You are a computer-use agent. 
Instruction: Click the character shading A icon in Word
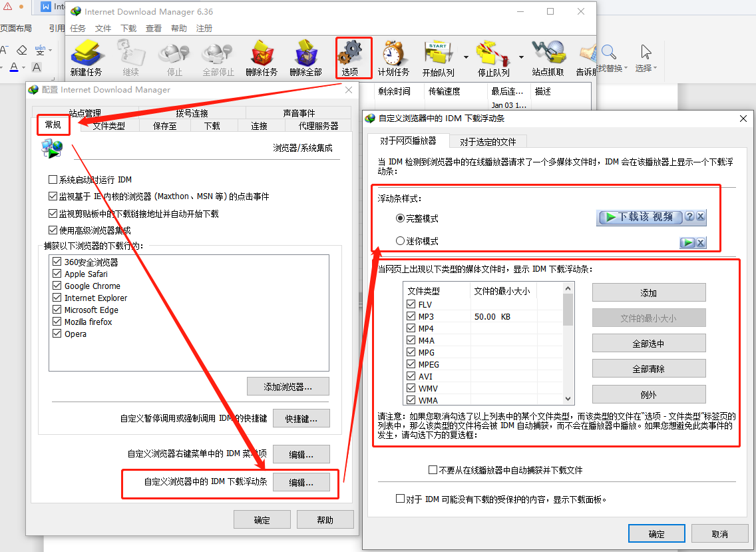click(x=37, y=67)
